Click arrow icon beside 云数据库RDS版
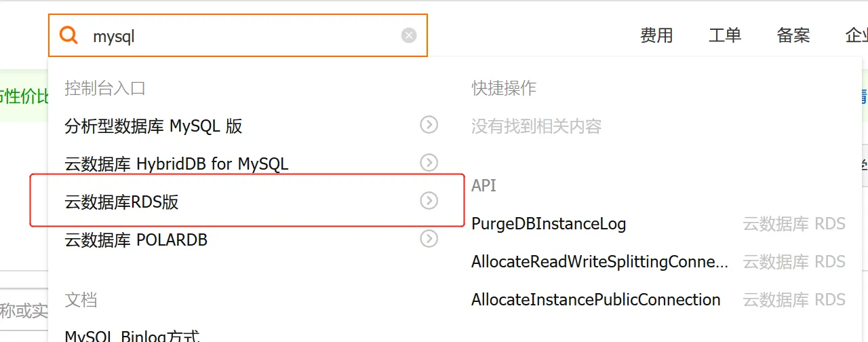 pyautogui.click(x=429, y=201)
